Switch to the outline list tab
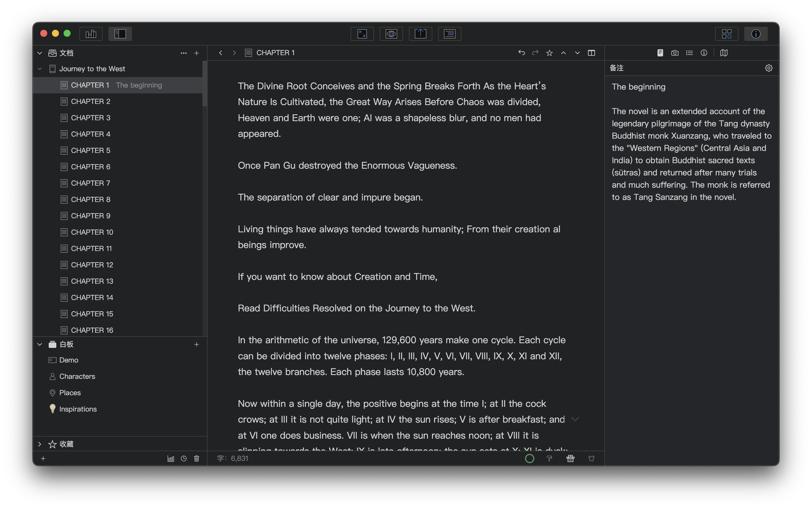This screenshot has width=812, height=509. (689, 53)
